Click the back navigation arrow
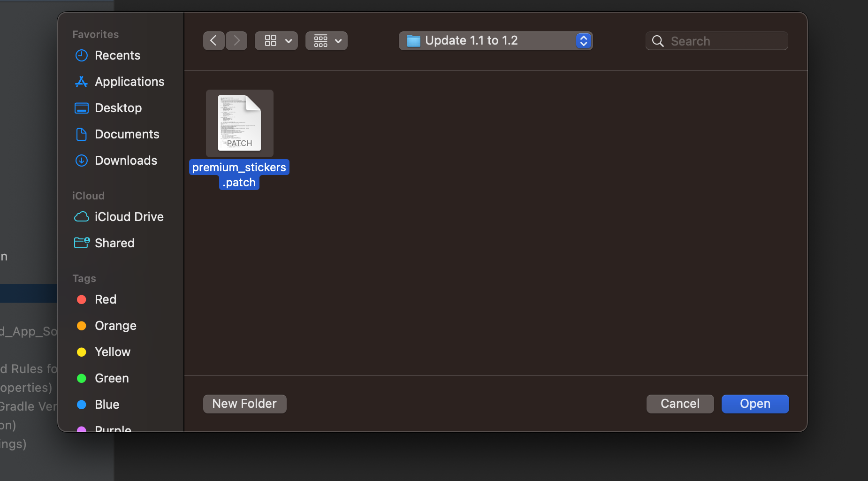The image size is (868, 481). (213, 41)
